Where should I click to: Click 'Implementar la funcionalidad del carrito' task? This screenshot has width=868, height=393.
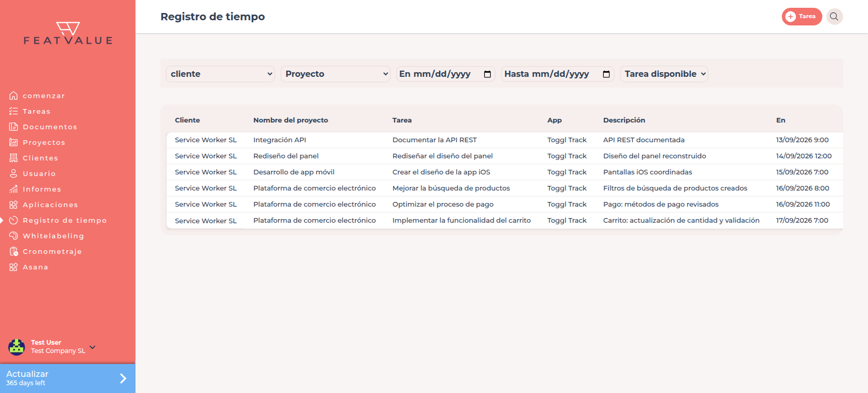click(x=462, y=220)
